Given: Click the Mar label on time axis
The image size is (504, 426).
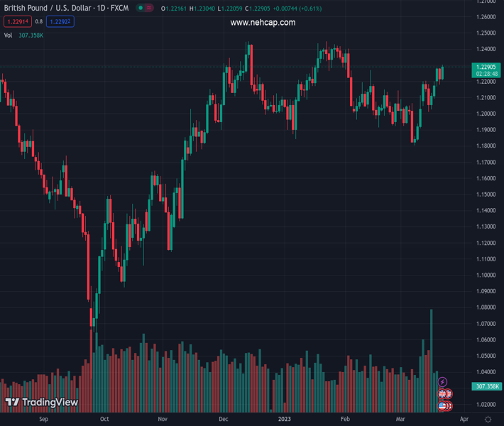Looking at the screenshot, I should click(400, 419).
